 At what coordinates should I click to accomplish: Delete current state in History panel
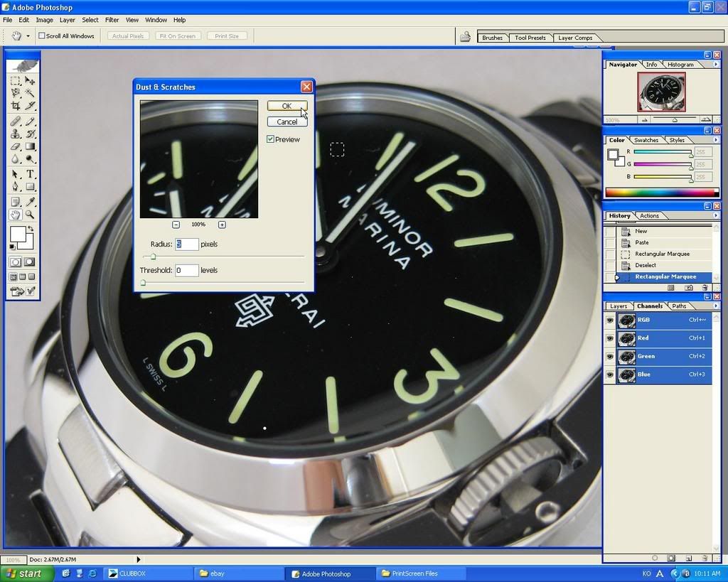click(705, 288)
